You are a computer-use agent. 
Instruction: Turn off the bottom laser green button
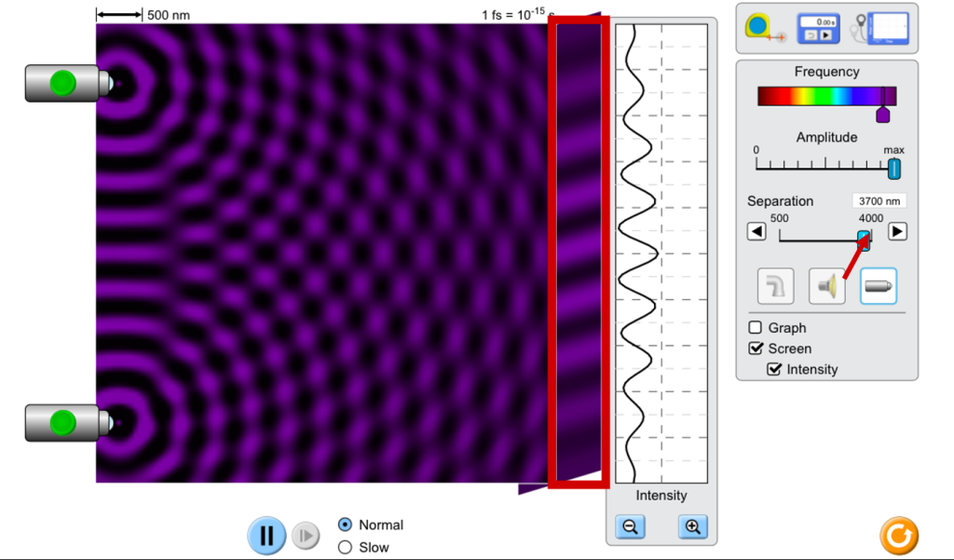[x=62, y=422]
